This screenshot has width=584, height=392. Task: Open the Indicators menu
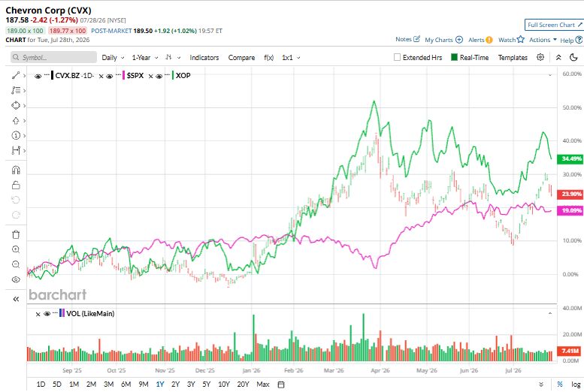(204, 57)
